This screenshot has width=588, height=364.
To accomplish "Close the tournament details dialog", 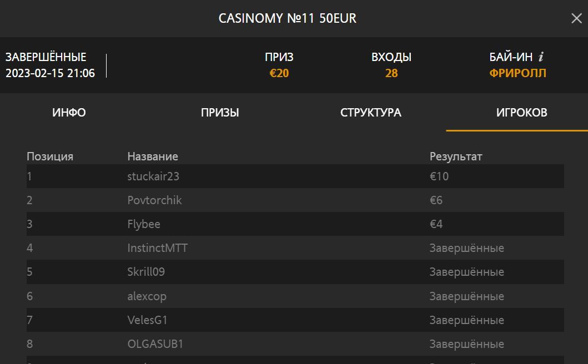I will (x=576, y=18).
